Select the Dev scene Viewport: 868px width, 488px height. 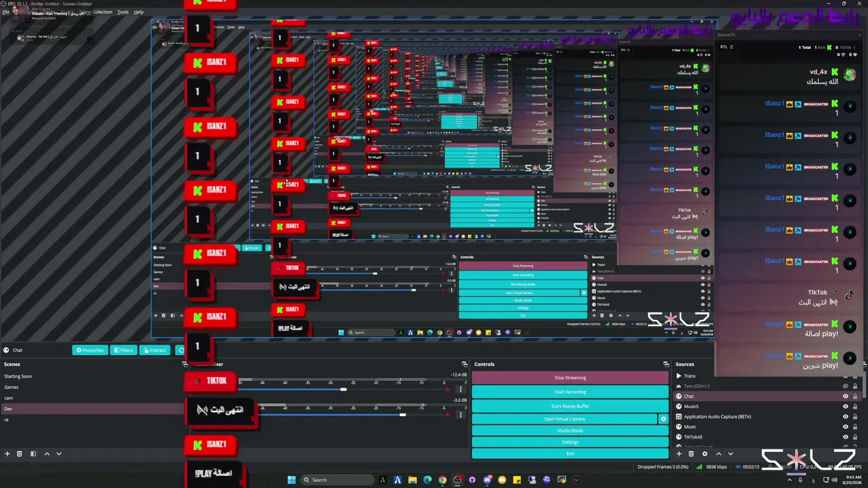pyautogui.click(x=92, y=409)
